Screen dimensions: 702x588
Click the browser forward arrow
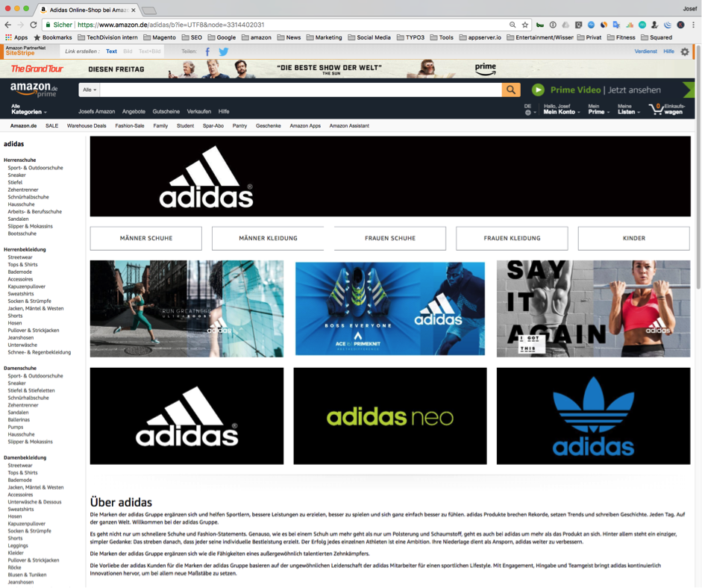coord(21,25)
